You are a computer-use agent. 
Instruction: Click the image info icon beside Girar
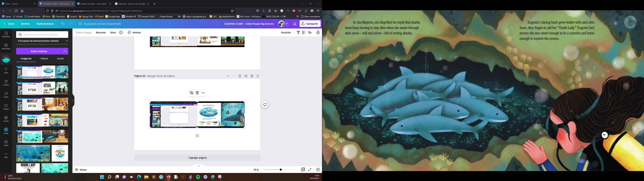pyautogui.click(x=121, y=33)
